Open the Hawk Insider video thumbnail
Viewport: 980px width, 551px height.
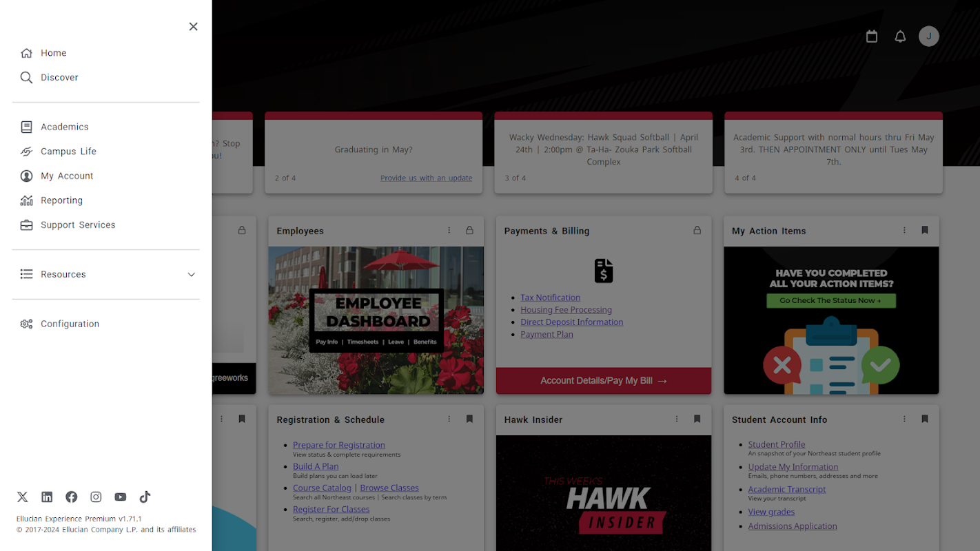pyautogui.click(x=604, y=493)
